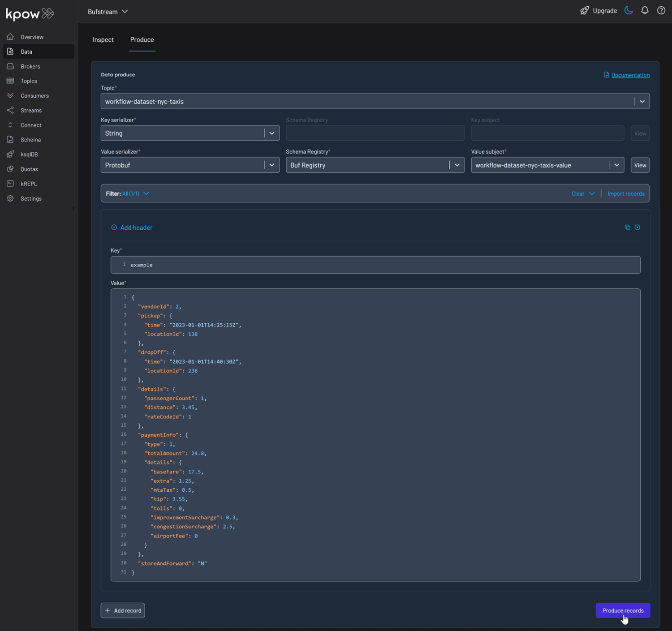Open the Topic dropdown

[642, 102]
